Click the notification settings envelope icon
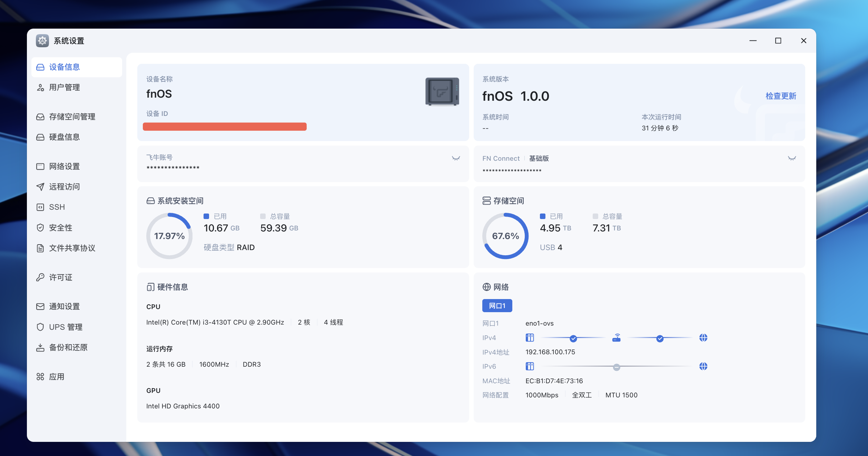This screenshot has height=456, width=868. coord(40,306)
